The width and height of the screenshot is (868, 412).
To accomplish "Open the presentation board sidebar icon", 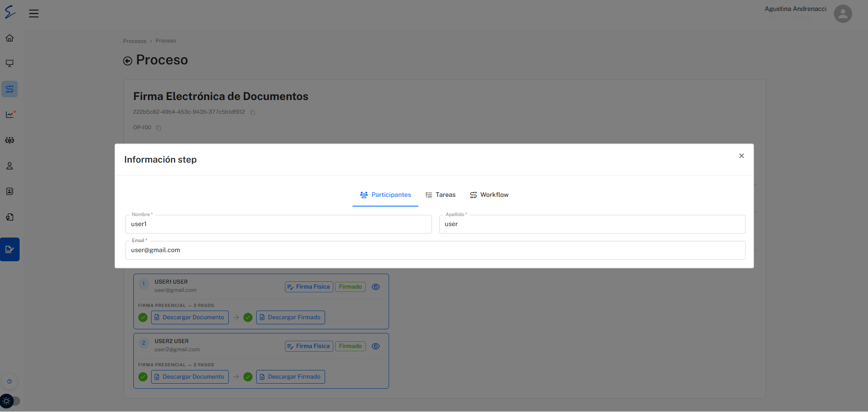I will click(10, 63).
